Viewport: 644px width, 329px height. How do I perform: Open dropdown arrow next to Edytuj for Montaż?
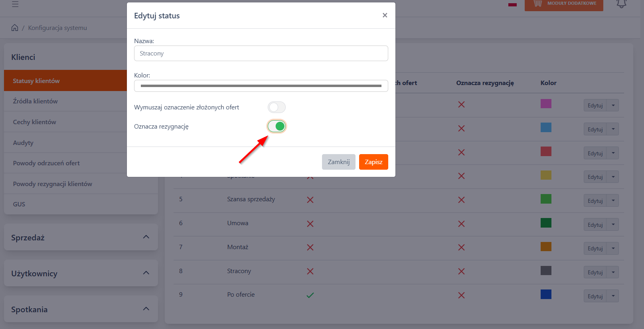613,248
